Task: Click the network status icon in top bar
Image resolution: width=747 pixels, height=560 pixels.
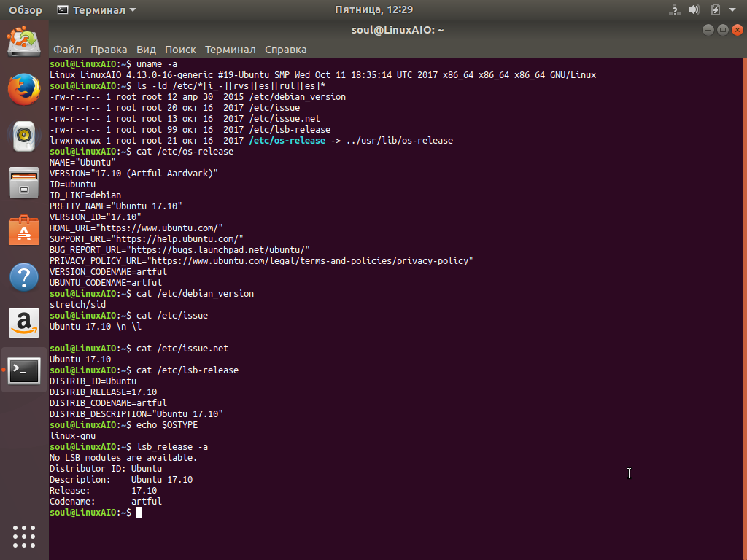Action: pyautogui.click(x=674, y=9)
